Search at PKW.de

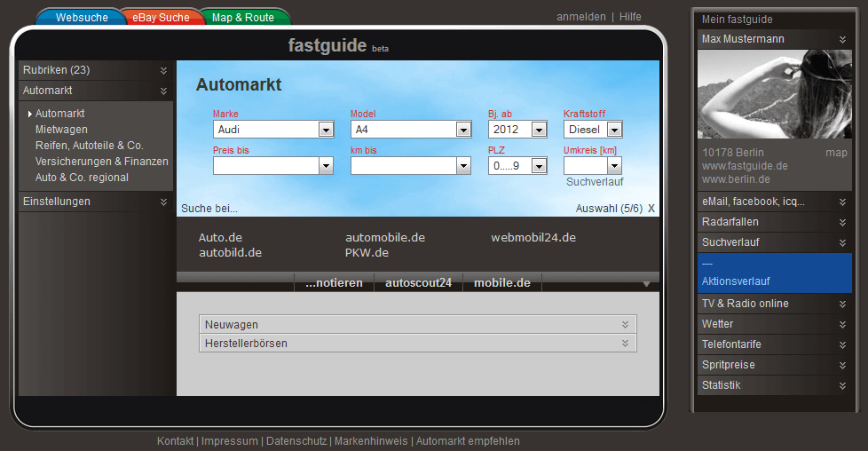pyautogui.click(x=367, y=253)
